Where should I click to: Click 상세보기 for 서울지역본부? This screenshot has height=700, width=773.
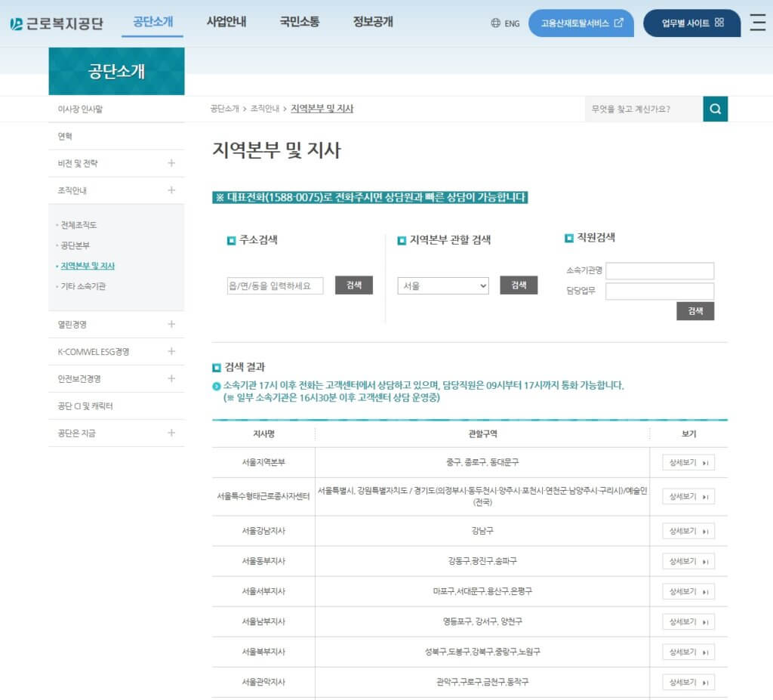pos(688,462)
